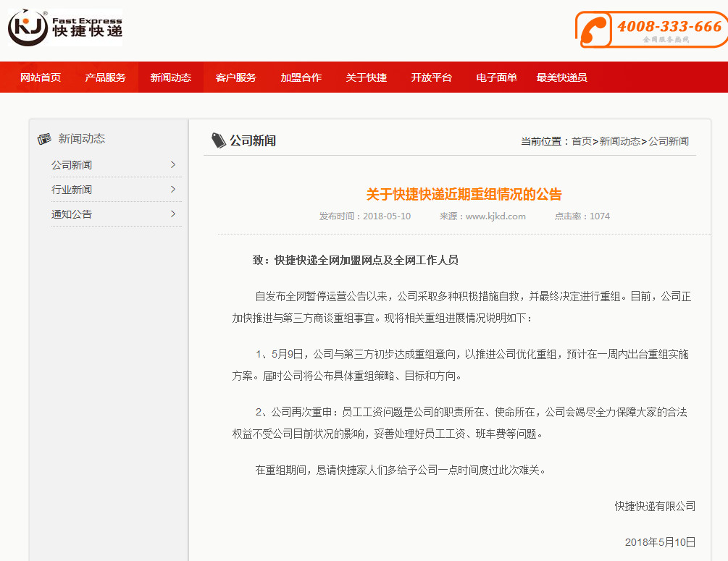Click the chevron next to sidebar 公司新闻
This screenshot has height=561, width=728.
coord(173,165)
